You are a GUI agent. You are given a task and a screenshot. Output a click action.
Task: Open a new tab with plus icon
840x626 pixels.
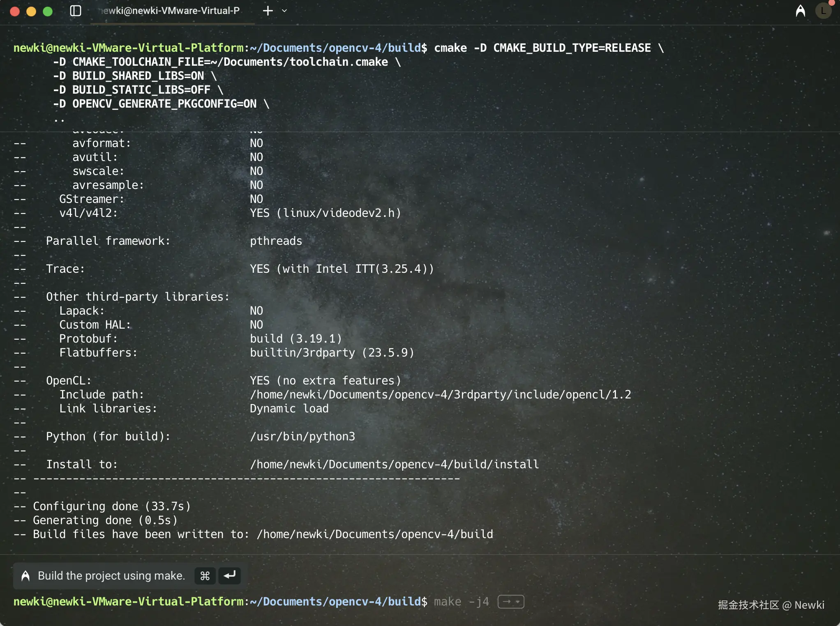268,11
